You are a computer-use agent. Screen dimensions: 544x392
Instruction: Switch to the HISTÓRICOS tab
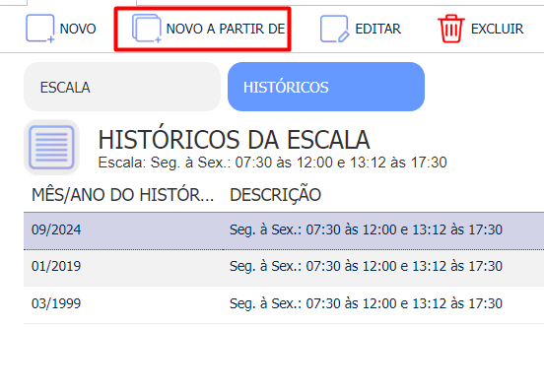[326, 87]
